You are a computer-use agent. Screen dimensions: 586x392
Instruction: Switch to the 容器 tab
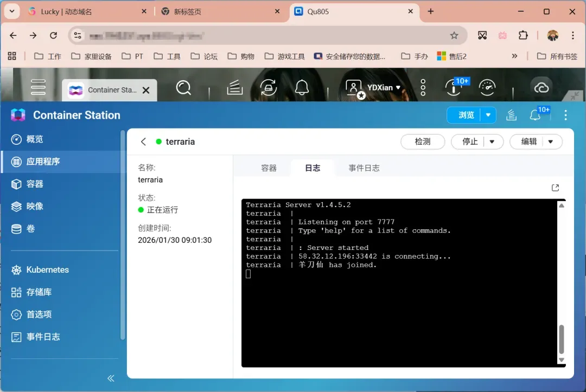click(x=269, y=168)
